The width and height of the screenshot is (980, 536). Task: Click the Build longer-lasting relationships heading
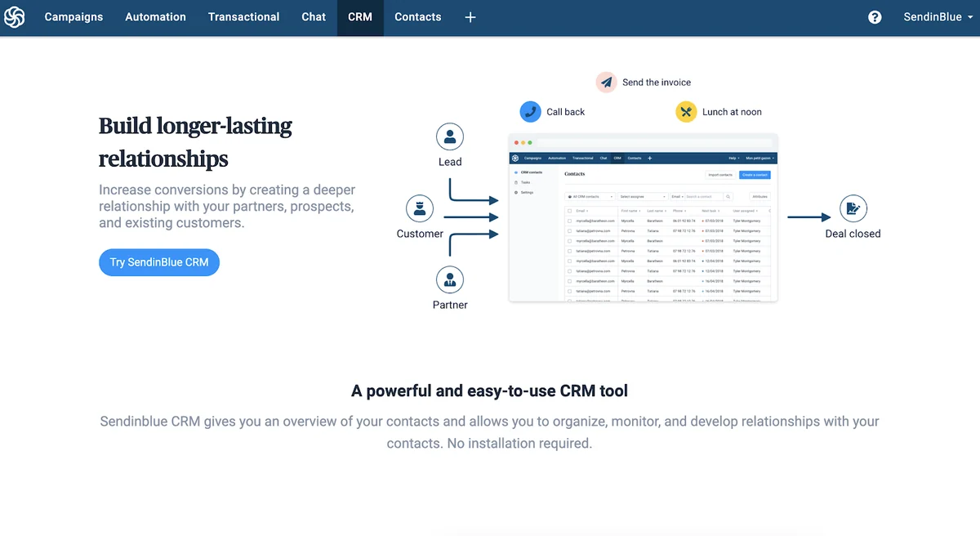pyautogui.click(x=195, y=141)
